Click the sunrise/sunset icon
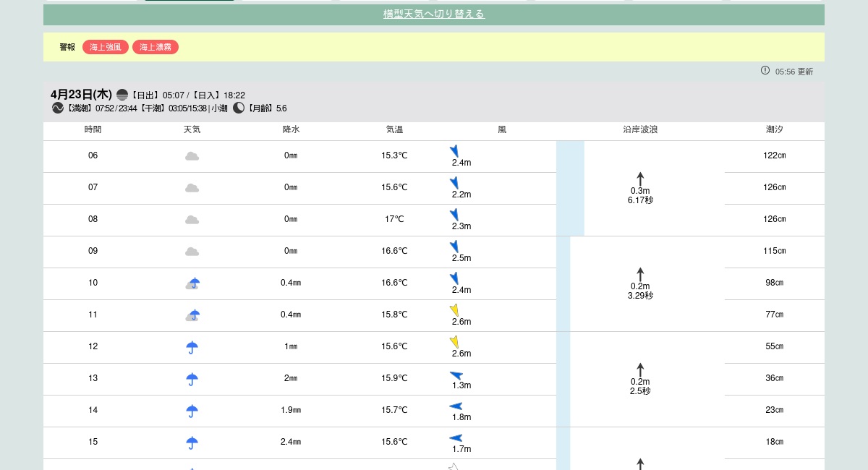The width and height of the screenshot is (868, 470). tap(122, 95)
